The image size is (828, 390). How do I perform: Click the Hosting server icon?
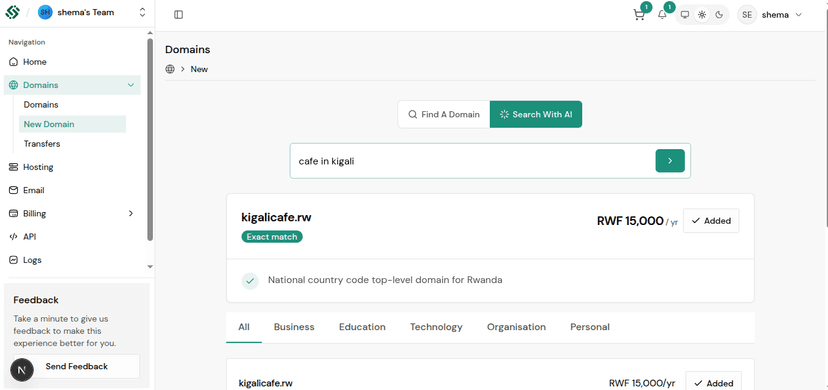pyautogui.click(x=13, y=167)
